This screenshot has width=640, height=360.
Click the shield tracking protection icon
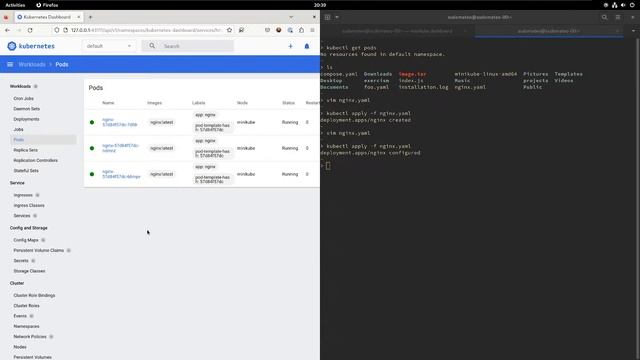[57, 30]
